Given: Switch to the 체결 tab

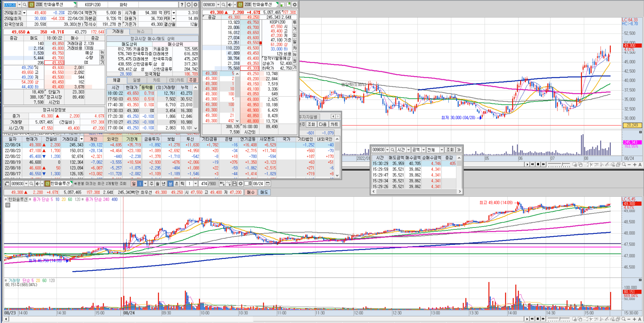Looking at the screenshot, I should (117, 80).
